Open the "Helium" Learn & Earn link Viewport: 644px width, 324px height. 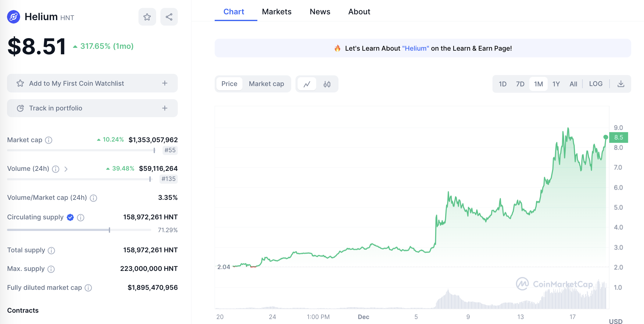pos(415,48)
